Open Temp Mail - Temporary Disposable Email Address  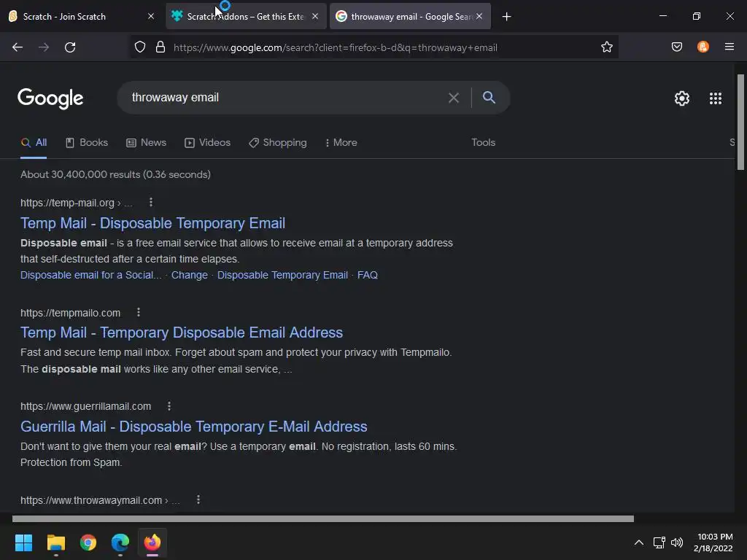coord(182,332)
